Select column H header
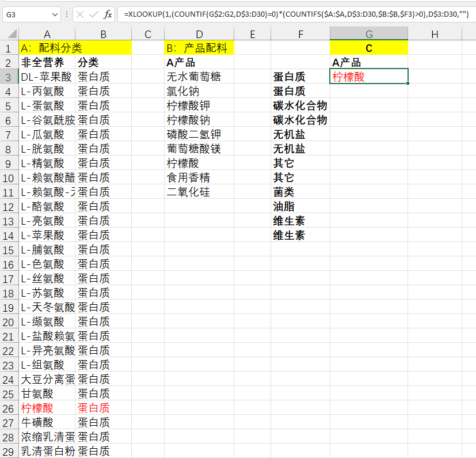 (435, 34)
